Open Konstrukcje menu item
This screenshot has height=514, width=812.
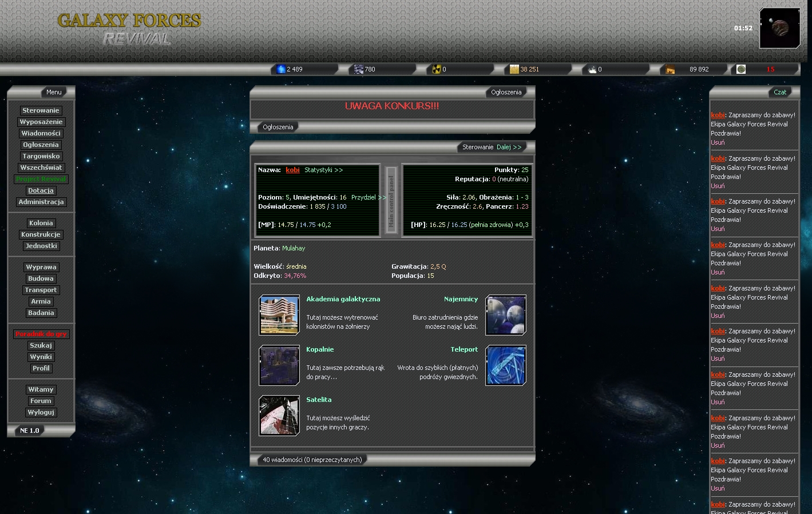point(41,234)
